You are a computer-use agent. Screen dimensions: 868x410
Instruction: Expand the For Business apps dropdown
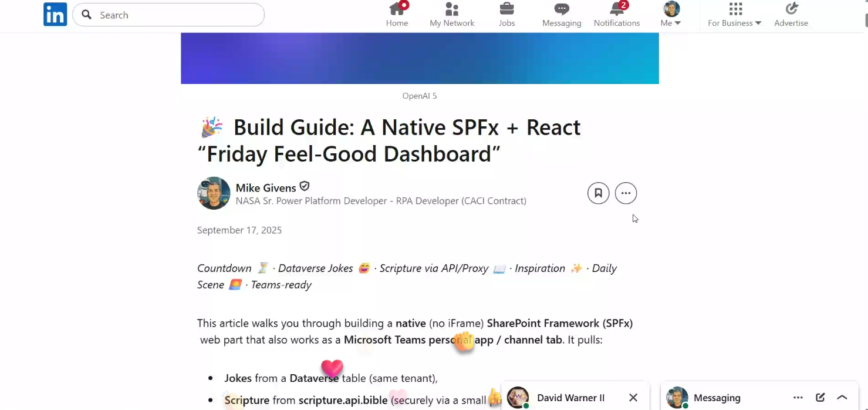coord(735,15)
